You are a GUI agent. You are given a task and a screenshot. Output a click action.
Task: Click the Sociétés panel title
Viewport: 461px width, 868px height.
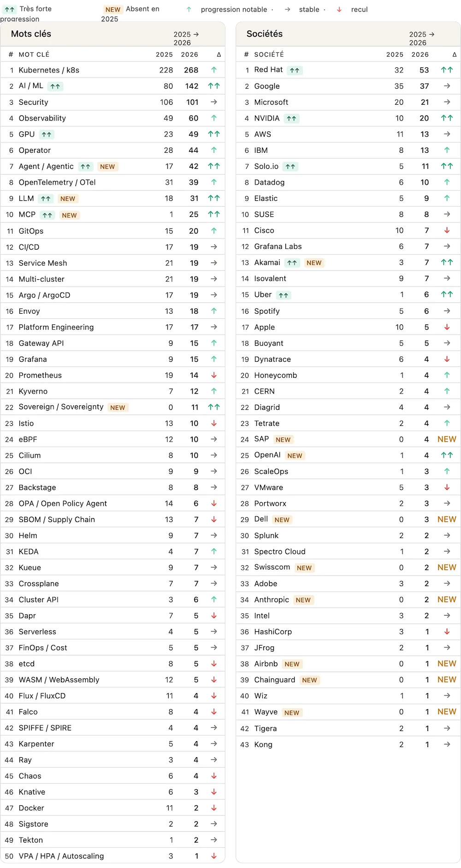[265, 34]
